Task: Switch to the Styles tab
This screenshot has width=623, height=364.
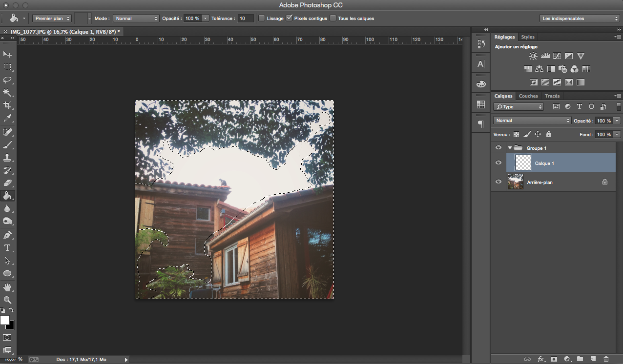Action: tap(528, 37)
